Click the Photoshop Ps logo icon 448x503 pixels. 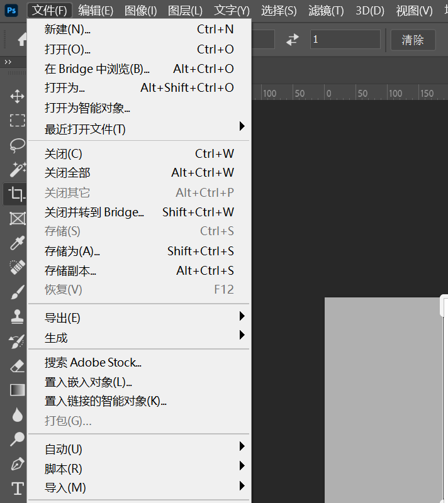tap(11, 11)
